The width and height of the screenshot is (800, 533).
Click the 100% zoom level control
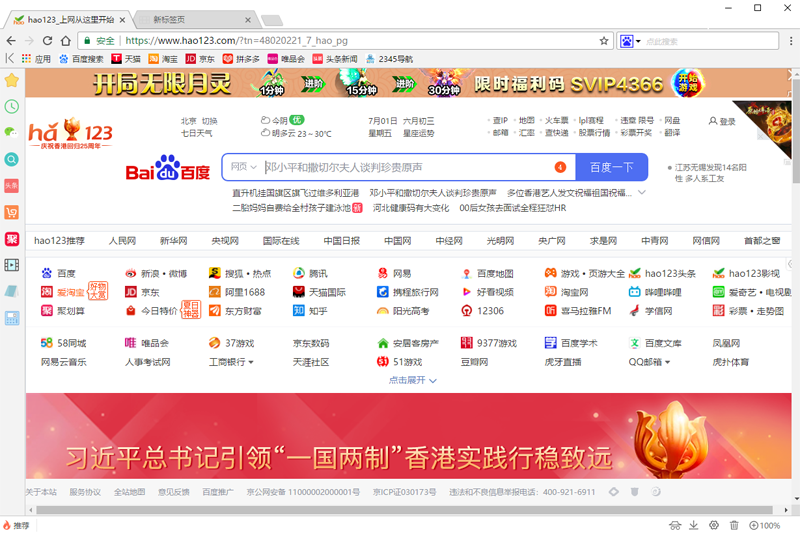pyautogui.click(x=764, y=525)
